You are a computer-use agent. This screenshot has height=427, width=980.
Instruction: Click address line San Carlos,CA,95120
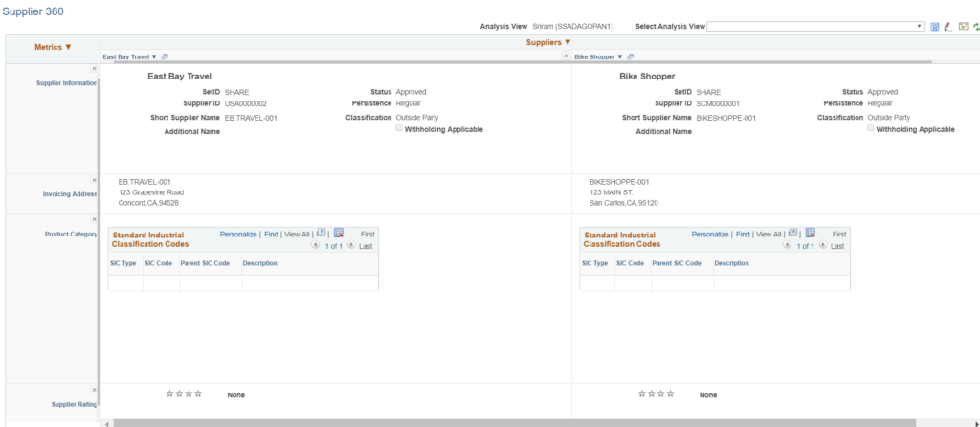point(624,203)
